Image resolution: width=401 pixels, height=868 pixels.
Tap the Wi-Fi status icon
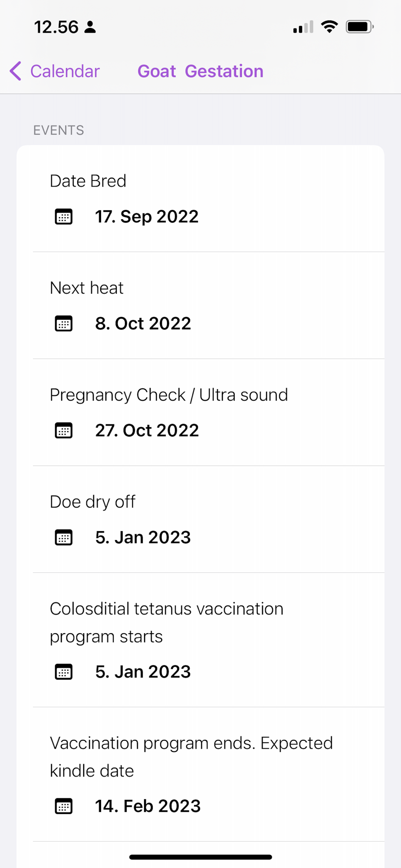click(329, 27)
